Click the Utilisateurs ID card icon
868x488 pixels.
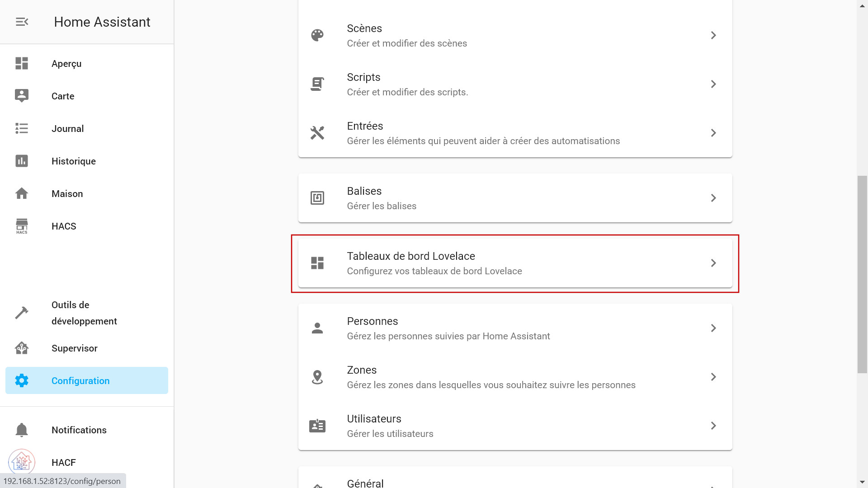(317, 426)
